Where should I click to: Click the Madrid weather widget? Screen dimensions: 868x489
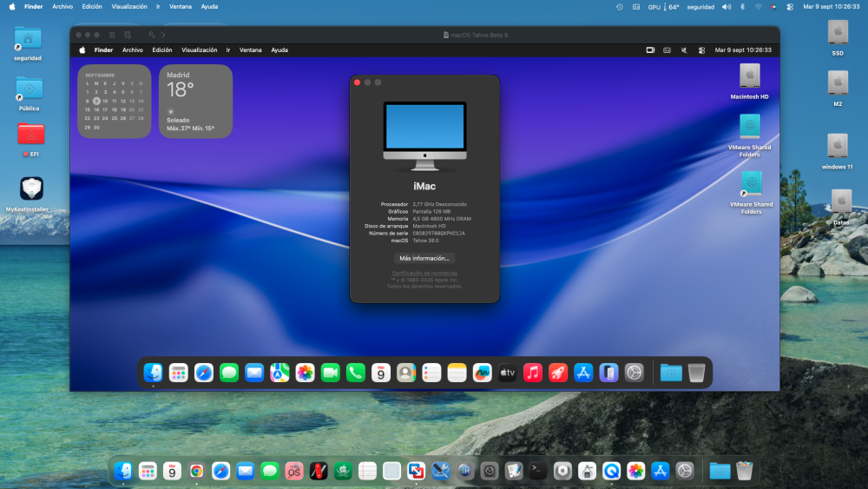click(x=195, y=102)
